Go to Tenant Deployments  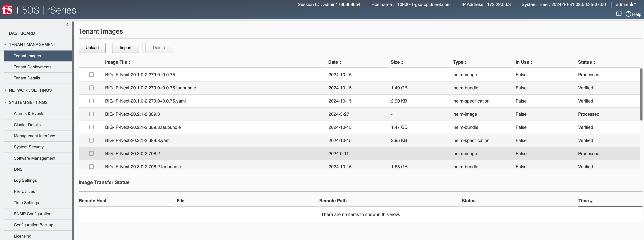pyautogui.click(x=32, y=67)
